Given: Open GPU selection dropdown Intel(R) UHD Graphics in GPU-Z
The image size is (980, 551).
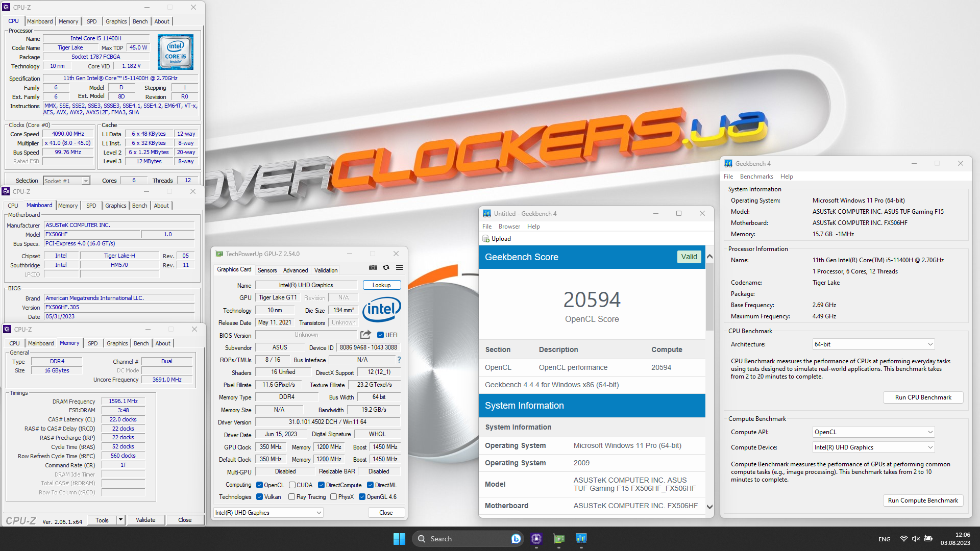Looking at the screenshot, I should click(x=268, y=513).
